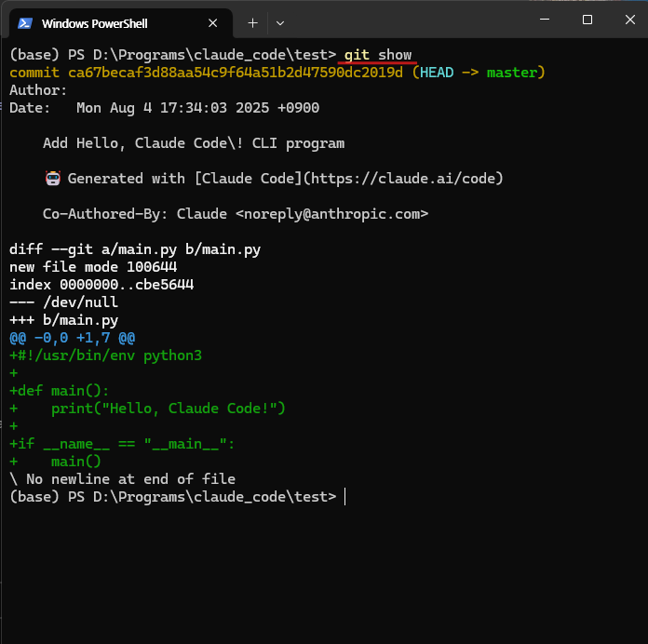Click the robot emoji before 'Generated with'
Viewport: 648px width, 644px height.
(53, 179)
